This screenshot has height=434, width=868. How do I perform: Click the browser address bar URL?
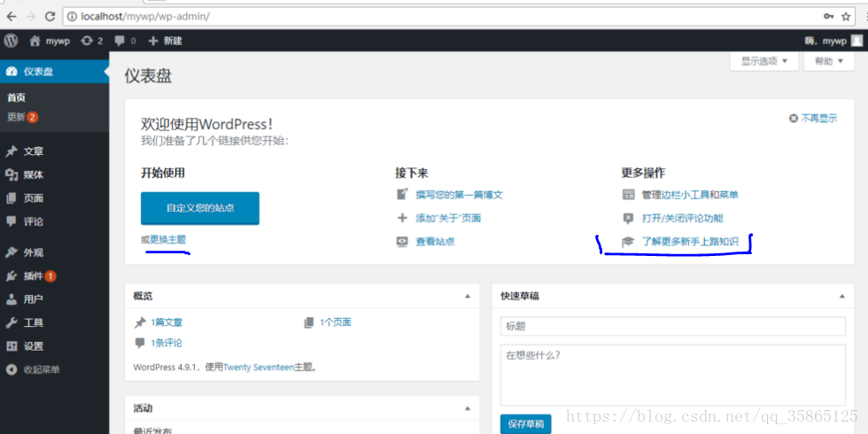pos(145,17)
